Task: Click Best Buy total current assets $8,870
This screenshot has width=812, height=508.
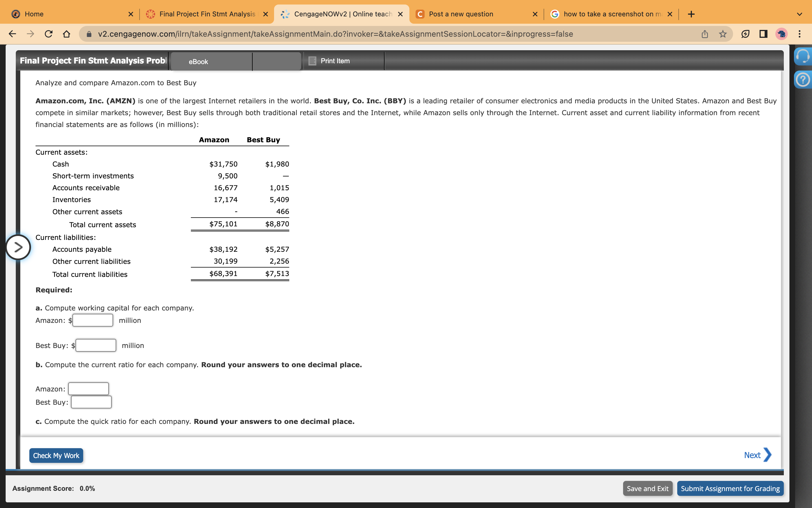Action: click(277, 224)
